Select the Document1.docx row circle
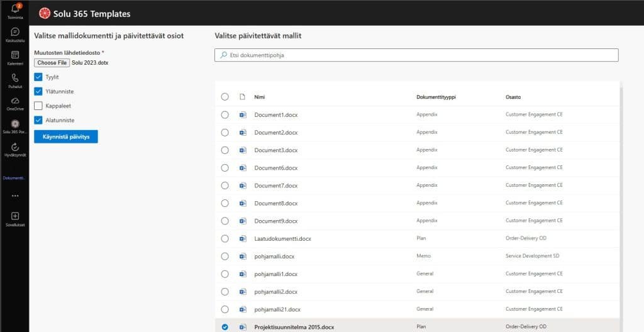 coord(225,115)
